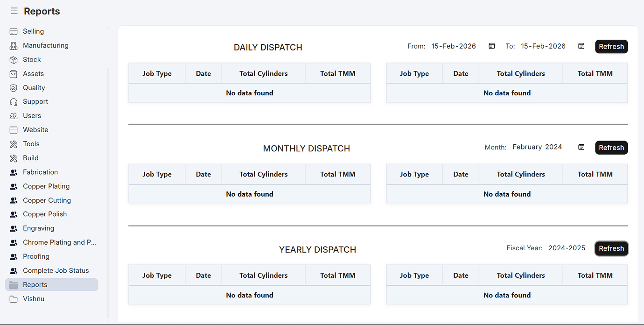Refresh the Monthly Dispatch report
The height and width of the screenshot is (325, 644).
[x=611, y=148]
